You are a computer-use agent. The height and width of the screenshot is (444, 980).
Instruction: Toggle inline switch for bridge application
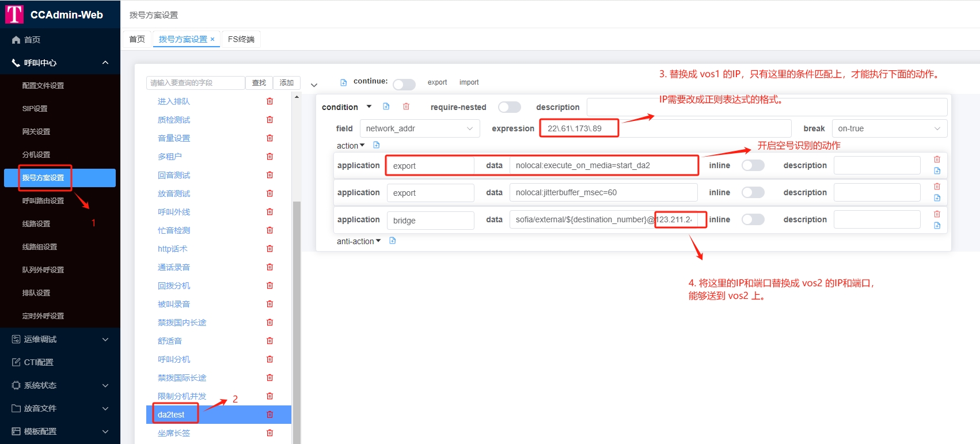tap(753, 219)
